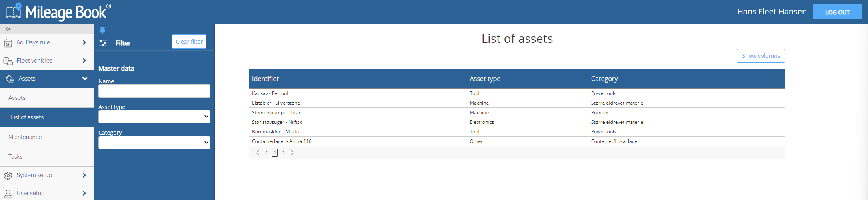Image resolution: width=868 pixels, height=200 pixels.
Task: Go to next page of assets
Action: (283, 153)
